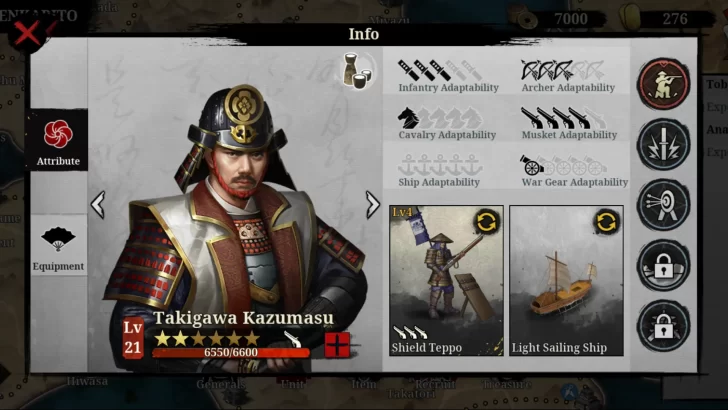Select the lightning sword skill icon
The image size is (728, 410).
pos(663,144)
